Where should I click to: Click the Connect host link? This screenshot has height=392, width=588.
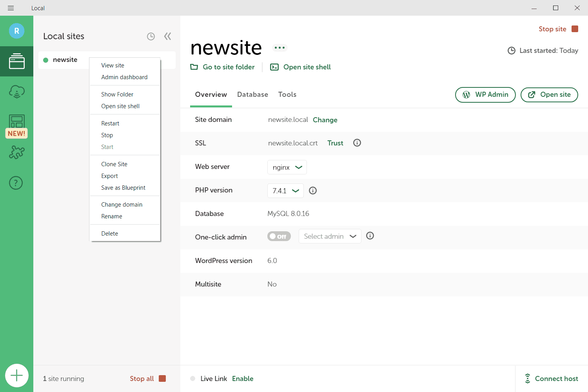point(557,379)
